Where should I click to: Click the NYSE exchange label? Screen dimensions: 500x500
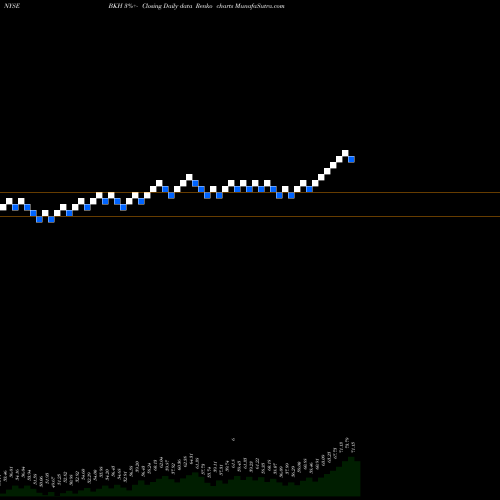click(x=12, y=6)
